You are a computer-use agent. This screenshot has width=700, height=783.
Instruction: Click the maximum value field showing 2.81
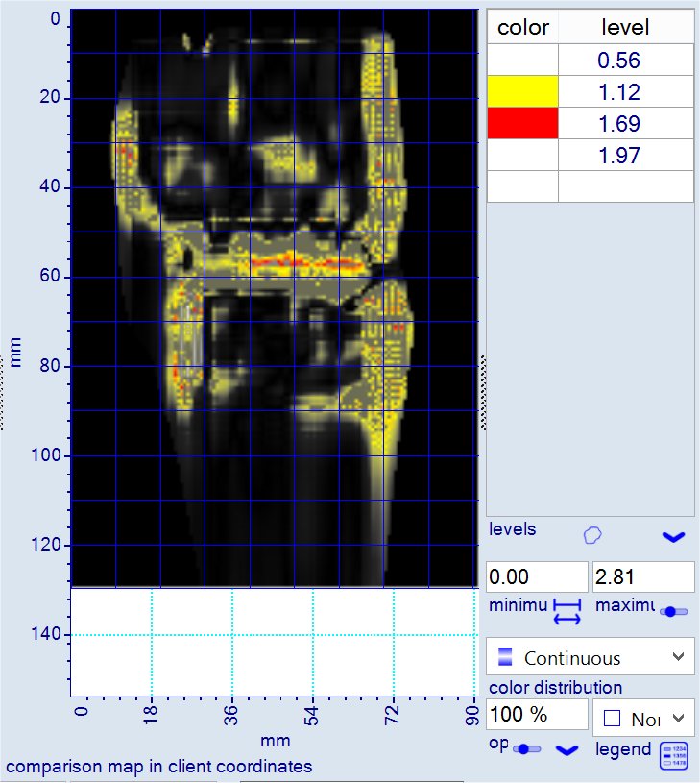point(642,577)
